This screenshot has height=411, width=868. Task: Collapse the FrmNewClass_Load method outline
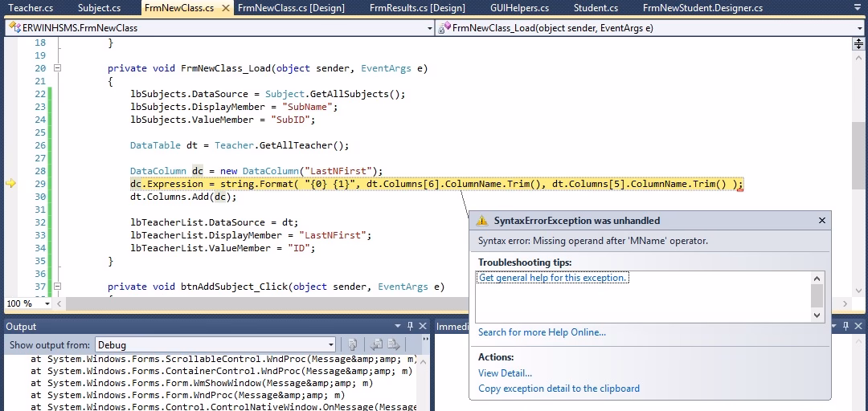56,68
